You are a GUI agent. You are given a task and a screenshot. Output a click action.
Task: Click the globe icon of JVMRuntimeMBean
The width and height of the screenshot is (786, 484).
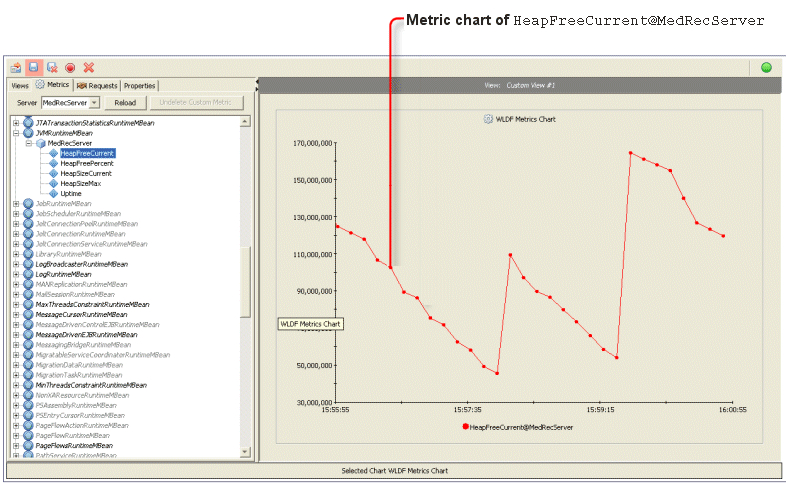28,133
